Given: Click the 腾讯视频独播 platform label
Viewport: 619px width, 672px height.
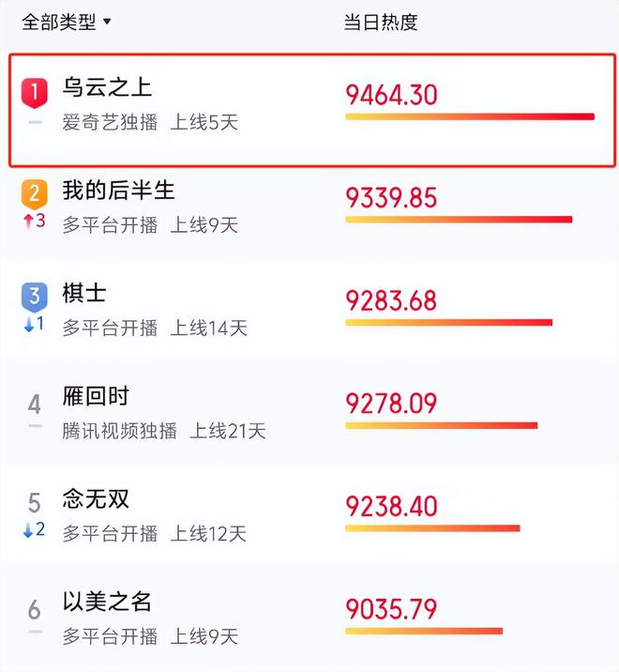Looking at the screenshot, I should point(119,431).
